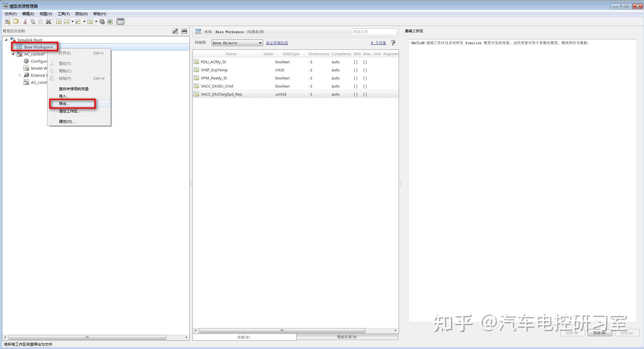Click the gray gears configuration toolbar icon
Viewport: 644px width, 349px height.
point(102,21)
